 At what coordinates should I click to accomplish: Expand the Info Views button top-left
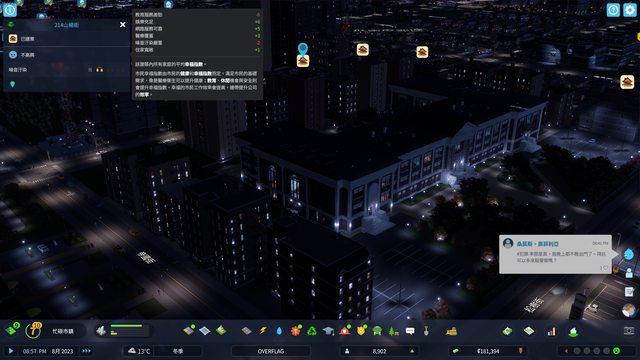[10, 10]
